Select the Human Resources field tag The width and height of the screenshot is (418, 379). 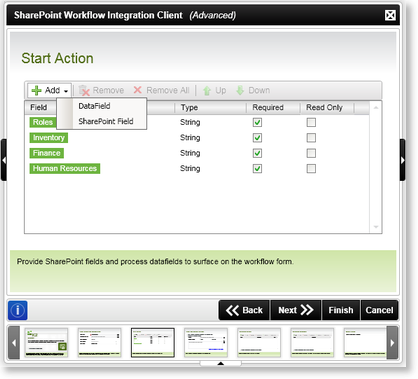point(65,168)
